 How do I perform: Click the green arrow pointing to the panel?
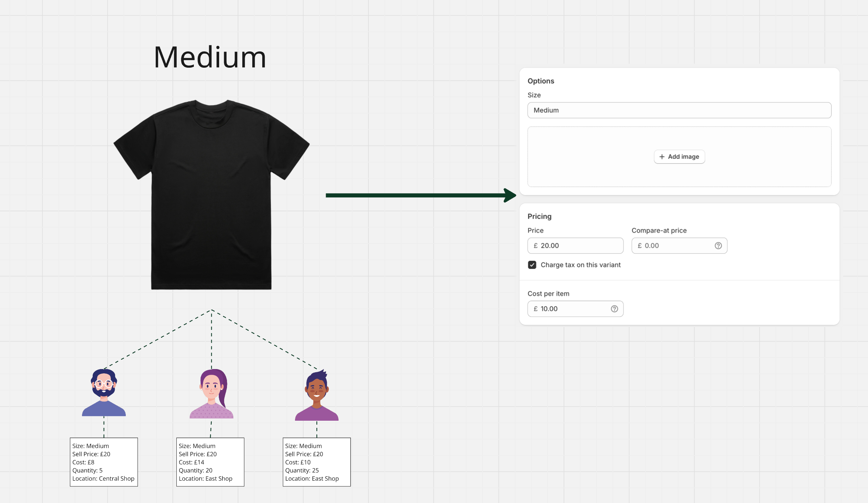[x=420, y=195]
